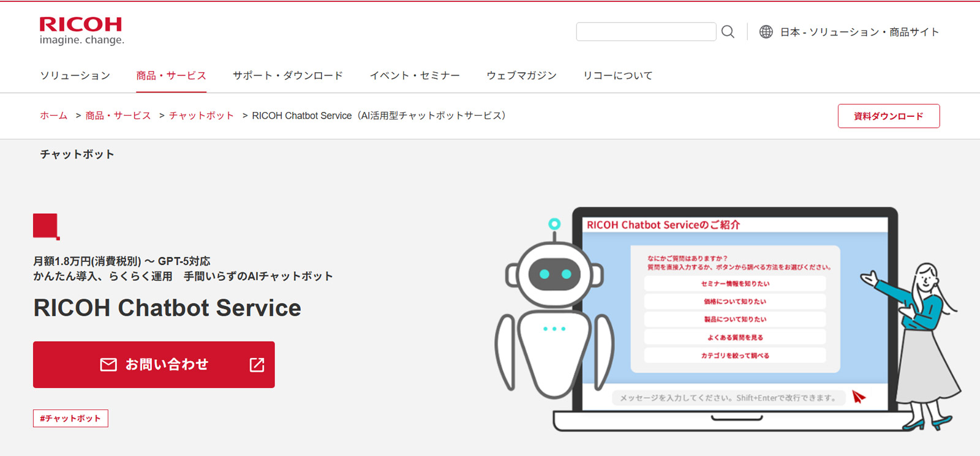The width and height of the screenshot is (980, 456).
Task: Click the 月額1.8万円(消費税別) text line
Action: (121, 261)
